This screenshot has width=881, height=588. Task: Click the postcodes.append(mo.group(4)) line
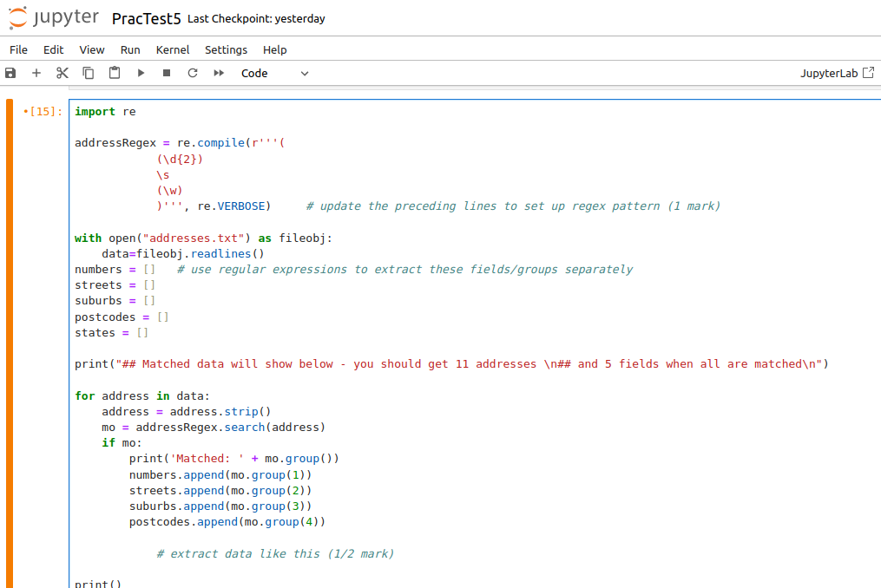point(227,522)
